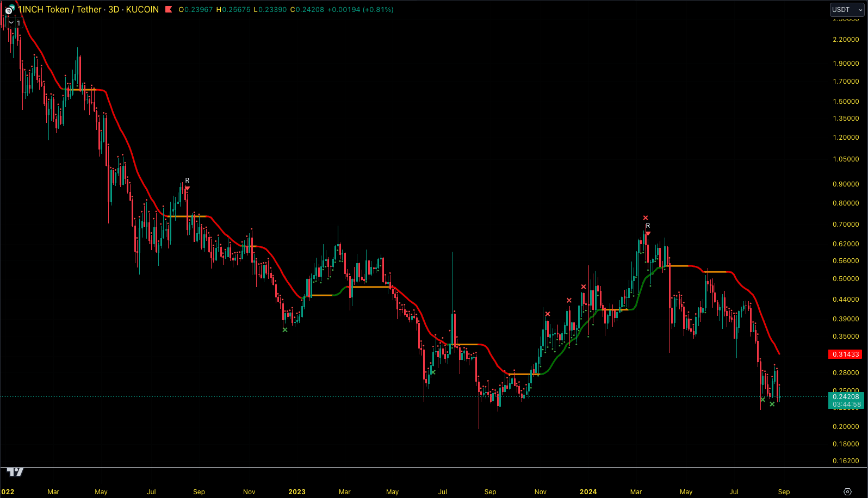The width and height of the screenshot is (868, 498).
Task: Click the close value C0.24208
Action: [307, 9]
